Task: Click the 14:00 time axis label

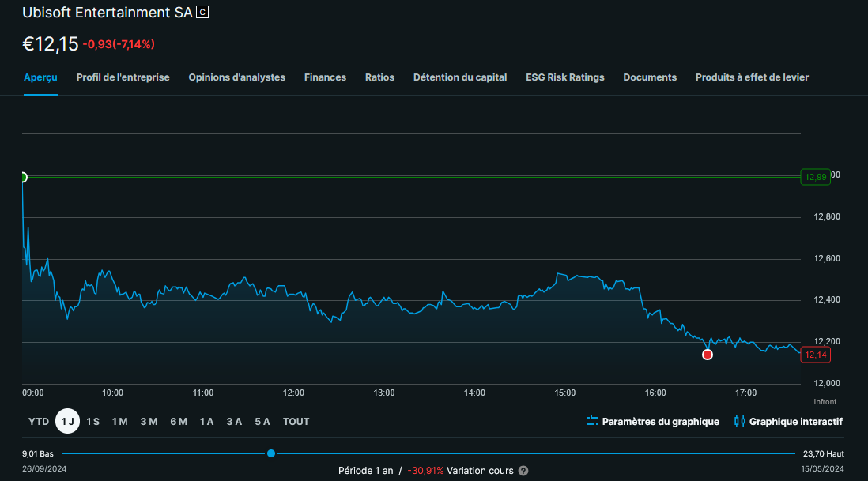Action: (x=474, y=393)
